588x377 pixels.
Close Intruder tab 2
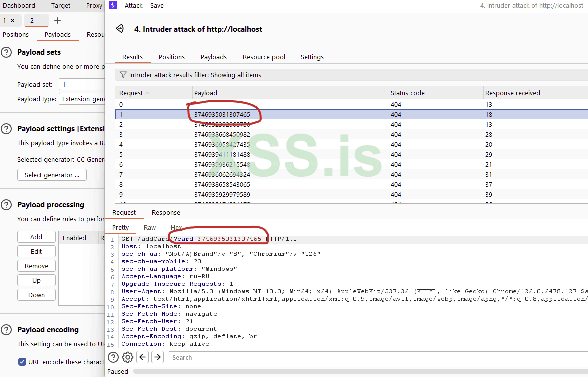[40, 21]
